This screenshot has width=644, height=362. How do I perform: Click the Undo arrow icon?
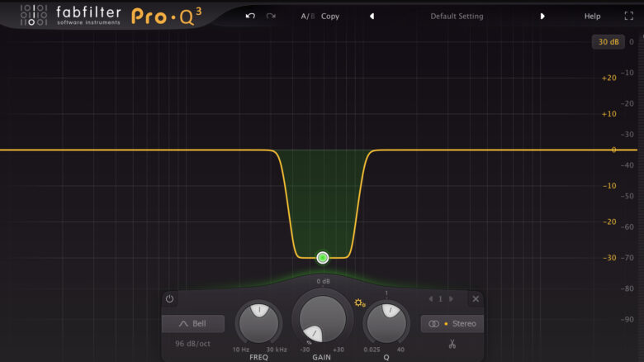[x=250, y=16]
